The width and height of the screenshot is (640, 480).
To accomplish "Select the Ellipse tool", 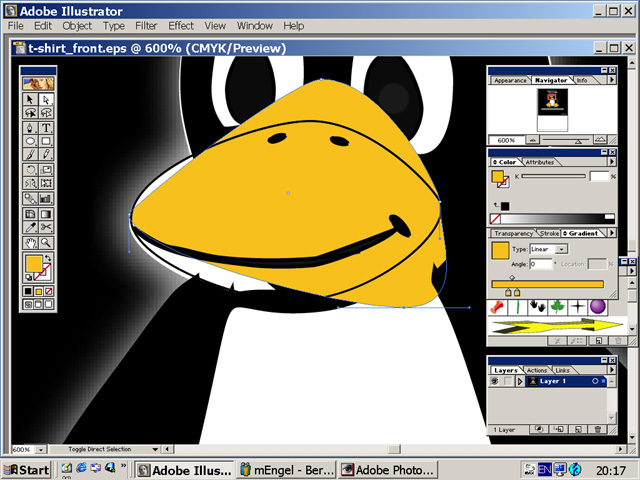I will [30, 141].
